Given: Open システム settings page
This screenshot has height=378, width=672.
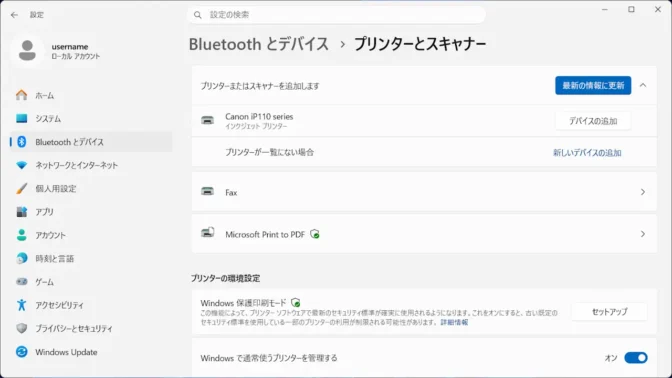Looking at the screenshot, I should tap(91, 118).
